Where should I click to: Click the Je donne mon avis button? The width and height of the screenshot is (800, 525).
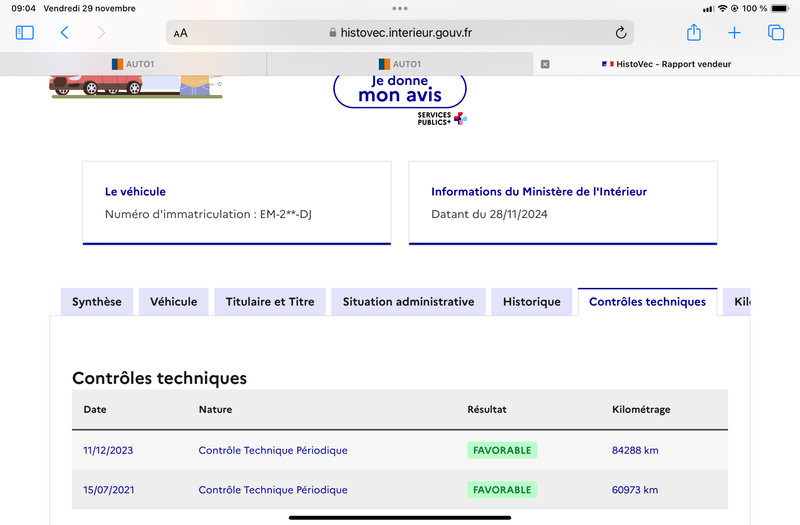tap(400, 90)
